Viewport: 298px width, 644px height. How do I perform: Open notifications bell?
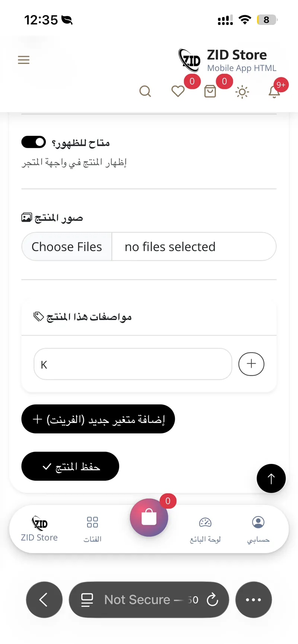tap(275, 92)
